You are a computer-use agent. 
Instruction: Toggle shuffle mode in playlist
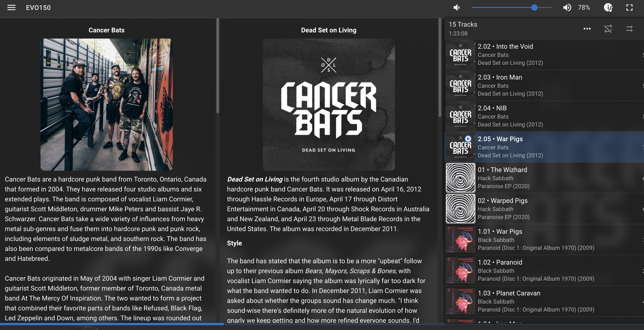[608, 29]
